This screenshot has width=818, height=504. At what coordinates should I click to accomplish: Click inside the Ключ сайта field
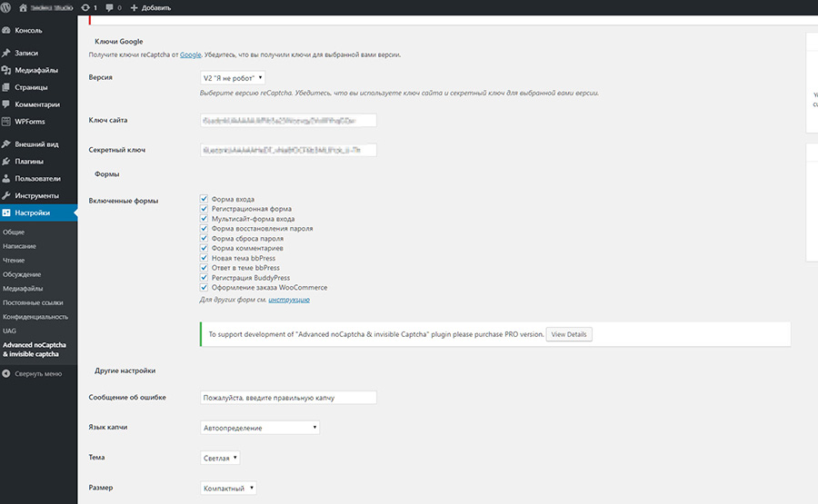[288, 121]
